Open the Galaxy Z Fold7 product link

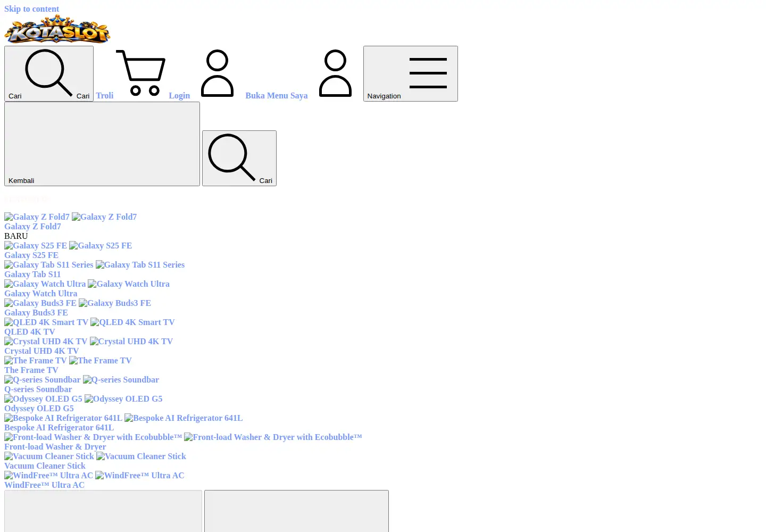(x=32, y=227)
